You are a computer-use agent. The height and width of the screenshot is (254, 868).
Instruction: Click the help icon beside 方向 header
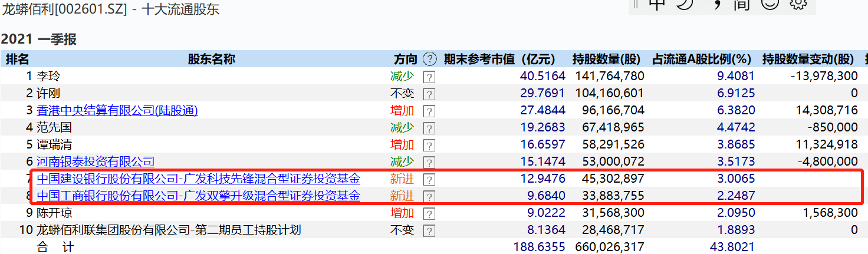tap(430, 59)
